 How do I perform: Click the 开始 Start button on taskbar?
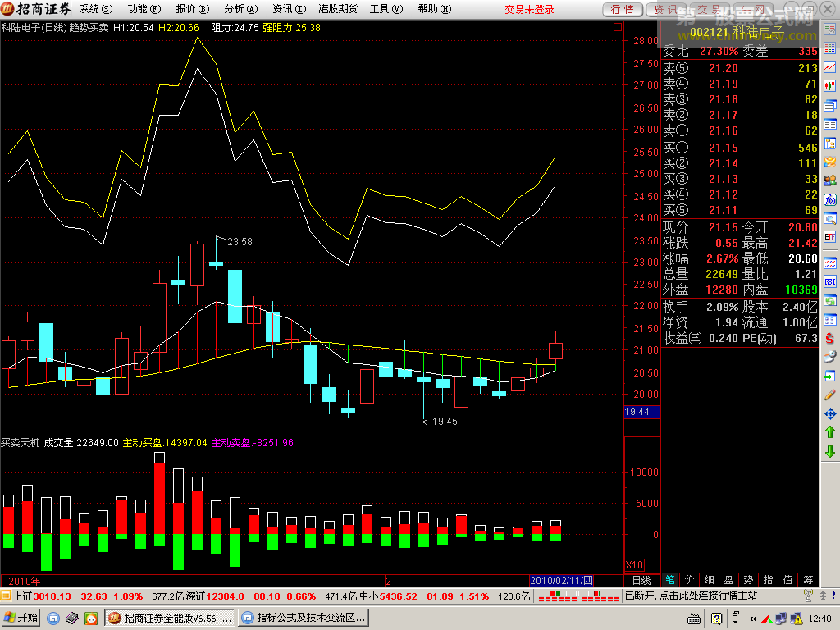21,618
